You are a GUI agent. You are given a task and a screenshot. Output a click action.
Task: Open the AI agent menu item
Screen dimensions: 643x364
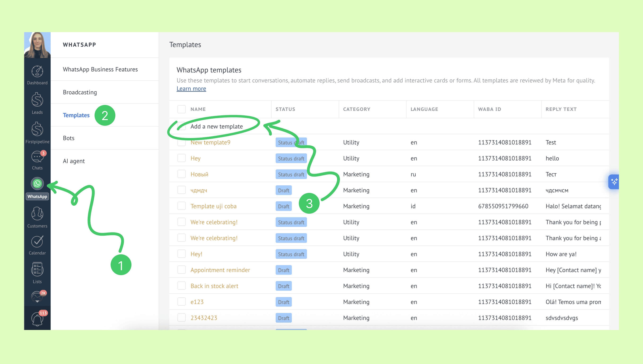(x=74, y=161)
